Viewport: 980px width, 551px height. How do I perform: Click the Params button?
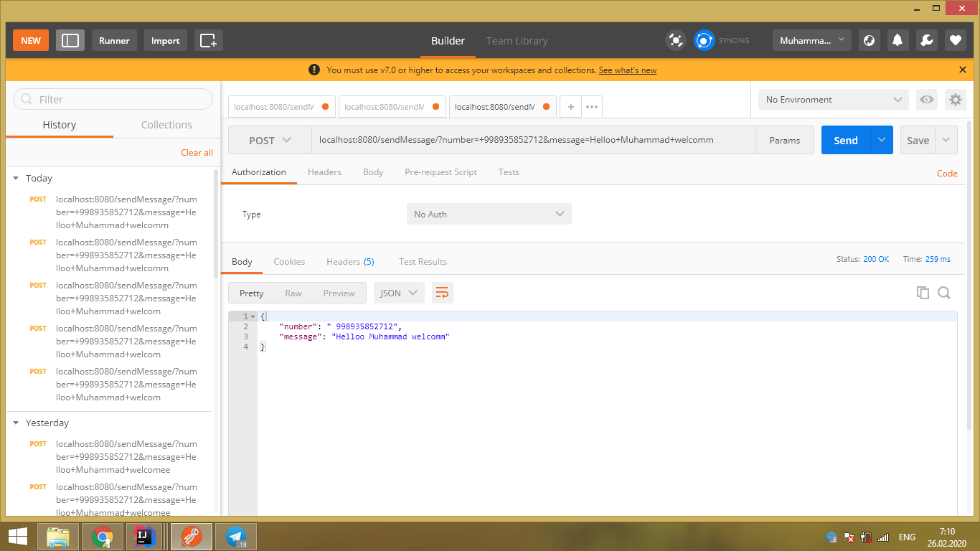[x=785, y=141]
